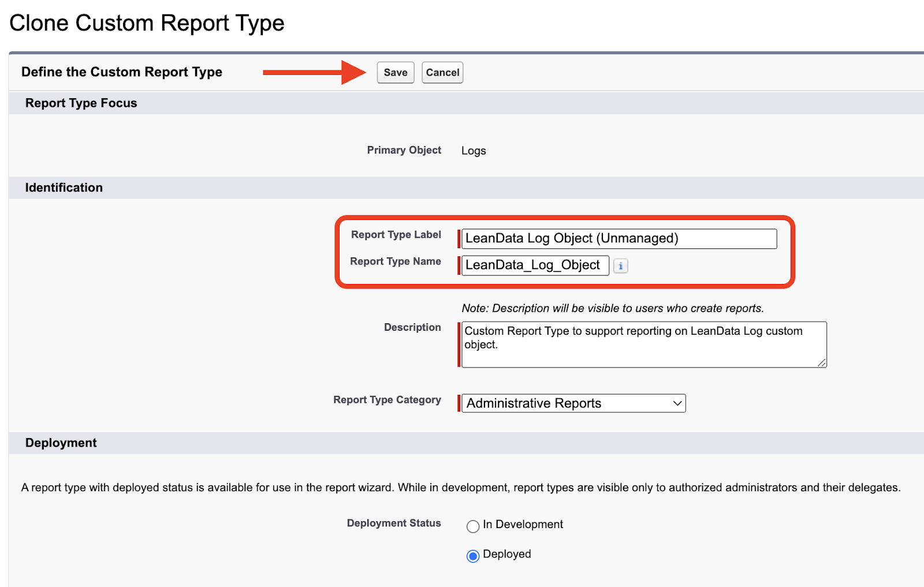924x587 pixels.
Task: Select the In Development radio button
Action: pos(473,526)
